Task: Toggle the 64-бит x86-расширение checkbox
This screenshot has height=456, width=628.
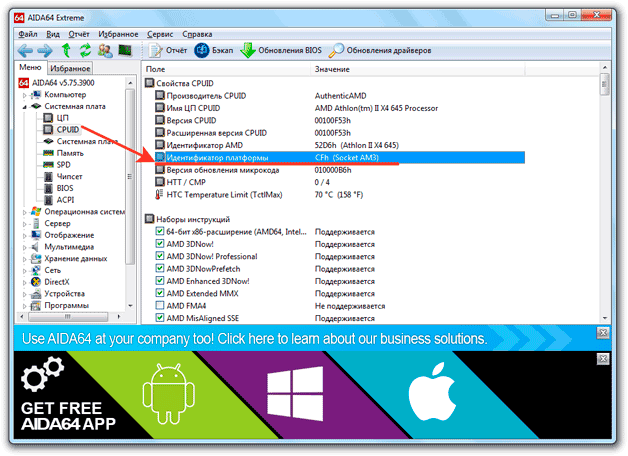Action: tap(160, 231)
